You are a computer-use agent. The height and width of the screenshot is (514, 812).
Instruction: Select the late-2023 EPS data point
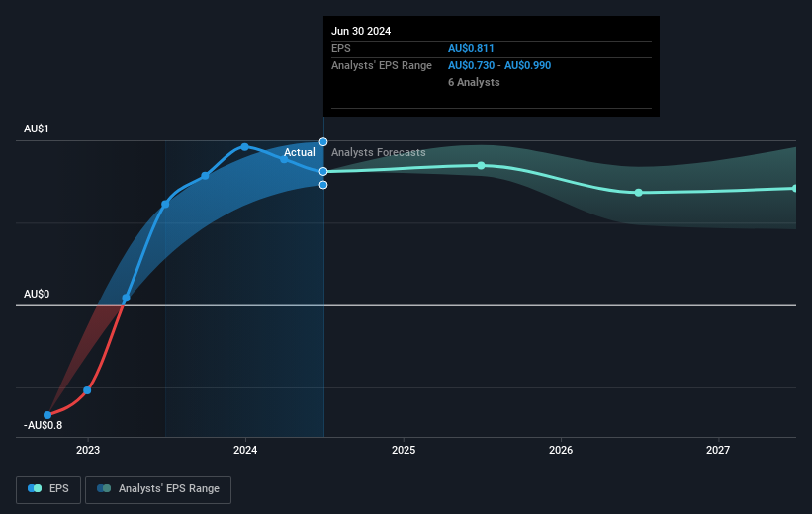coord(205,176)
